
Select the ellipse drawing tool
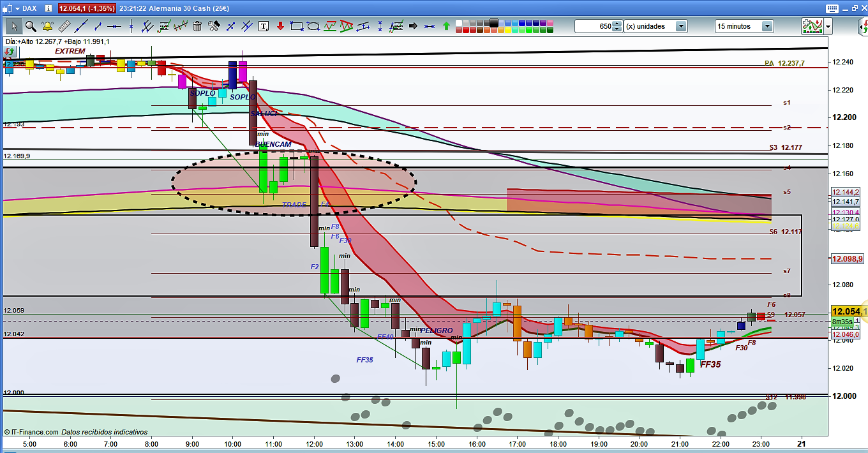[313, 26]
